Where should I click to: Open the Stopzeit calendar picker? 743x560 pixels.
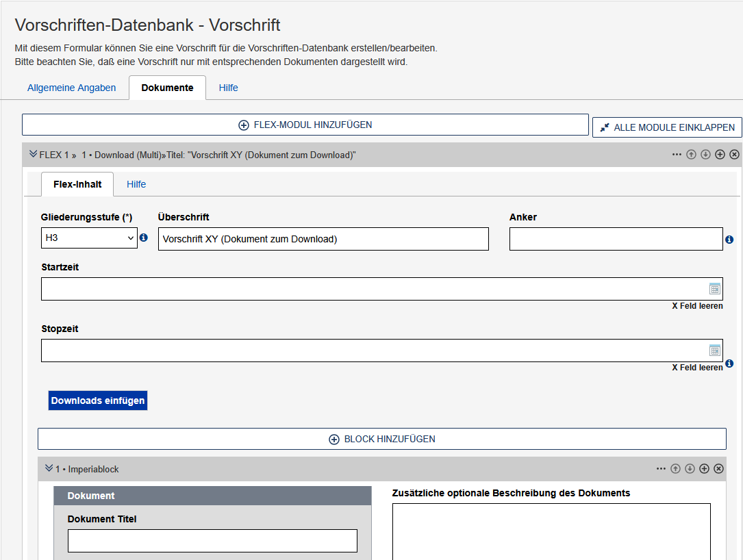pos(715,350)
